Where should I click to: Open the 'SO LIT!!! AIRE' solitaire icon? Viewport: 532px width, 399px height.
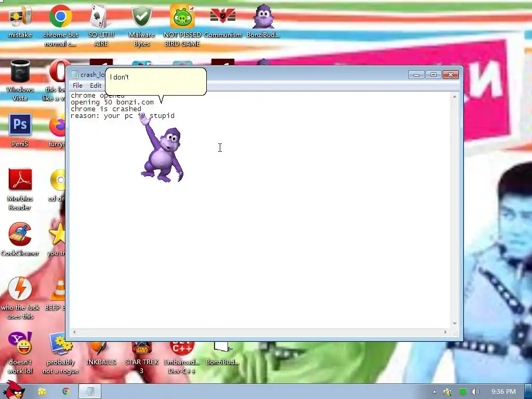click(x=101, y=25)
